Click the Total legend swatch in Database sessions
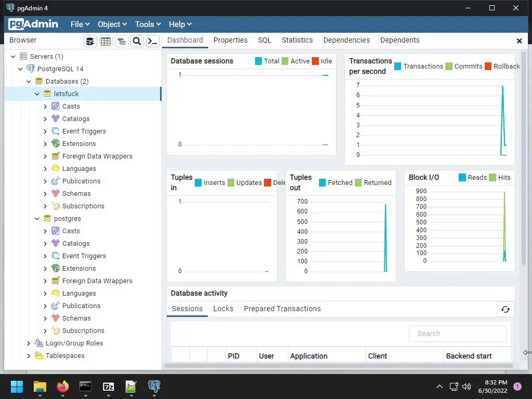The image size is (532, 399). pyautogui.click(x=258, y=61)
